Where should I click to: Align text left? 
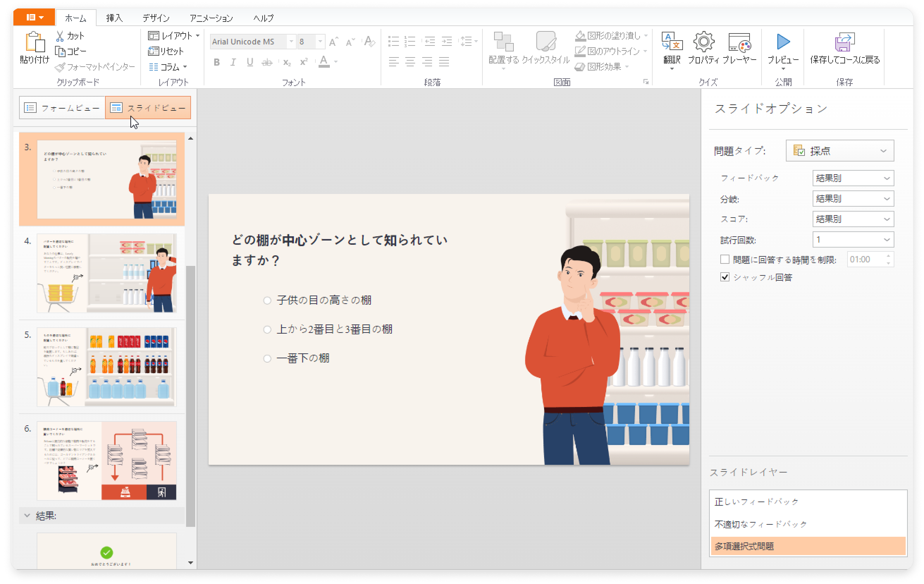click(x=394, y=61)
